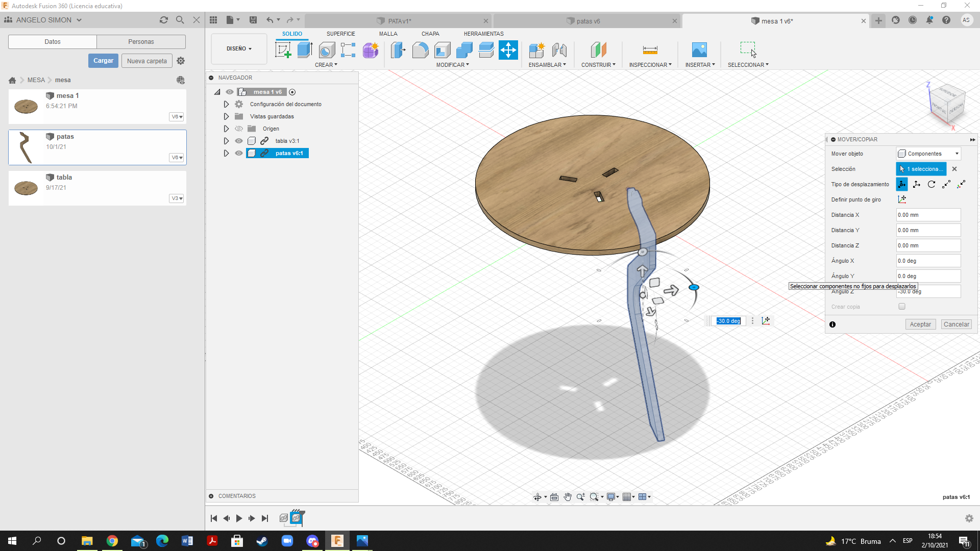Select point to position displacement type
The height and width of the screenshot is (551, 980).
point(961,184)
